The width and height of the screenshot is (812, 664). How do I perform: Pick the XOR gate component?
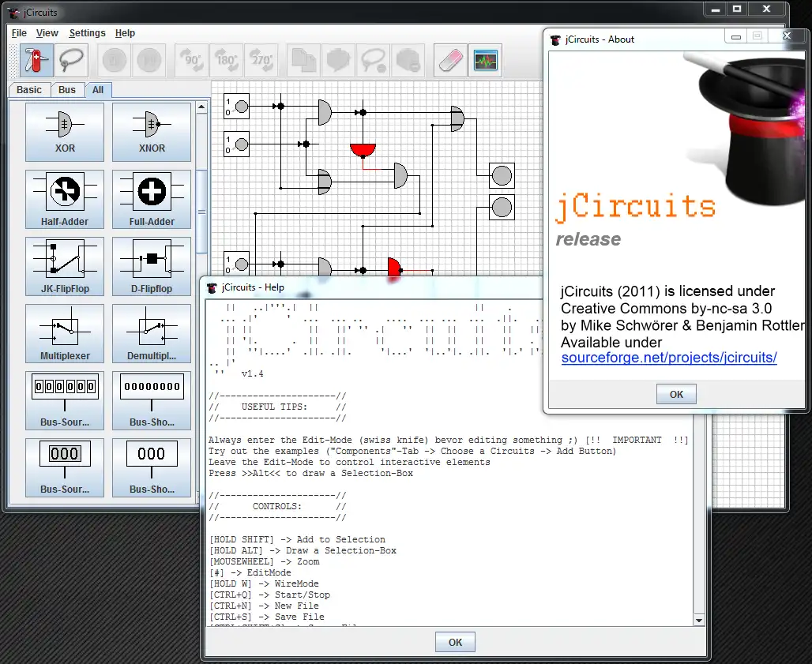tap(65, 132)
